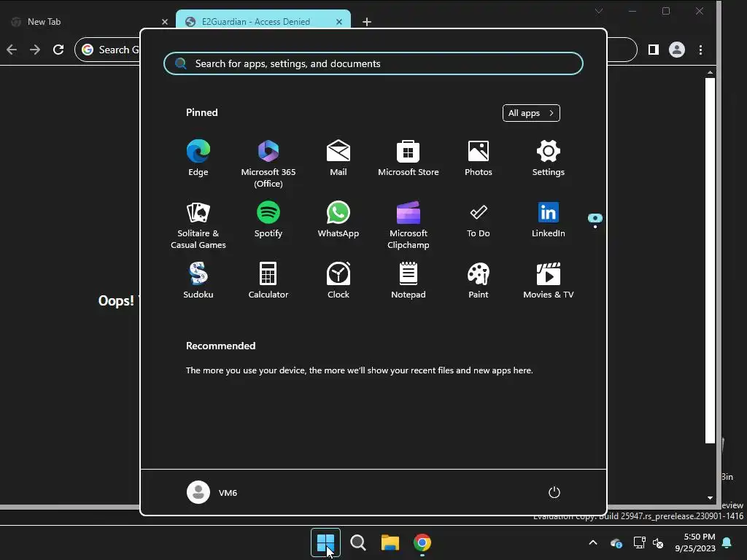Image resolution: width=747 pixels, height=560 pixels.
Task: Open a new Chrome tab
Action: [367, 21]
